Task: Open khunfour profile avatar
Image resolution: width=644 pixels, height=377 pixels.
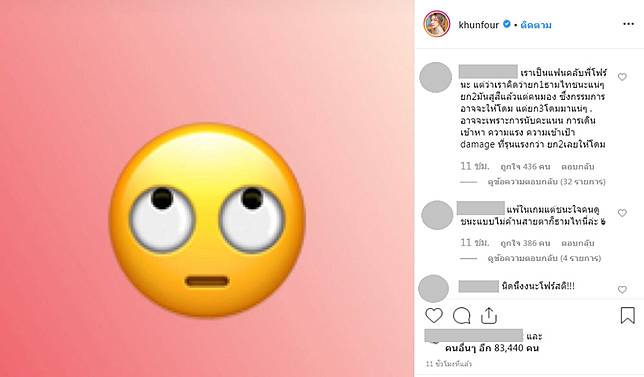Action: 437,24
